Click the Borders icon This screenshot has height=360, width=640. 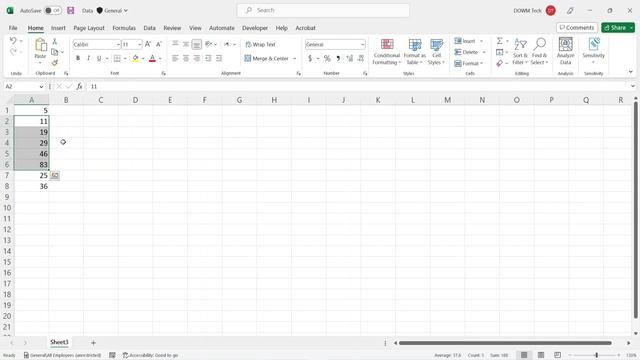[x=117, y=58]
